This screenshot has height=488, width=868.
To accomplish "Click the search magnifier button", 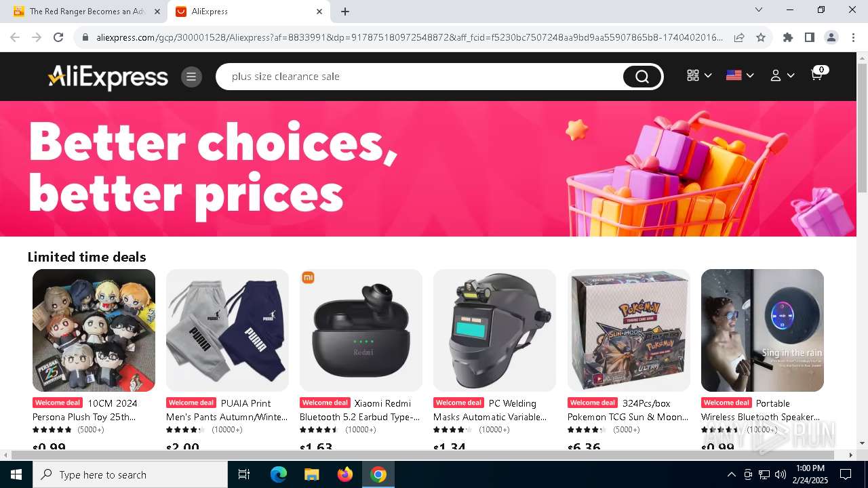I will coord(642,77).
